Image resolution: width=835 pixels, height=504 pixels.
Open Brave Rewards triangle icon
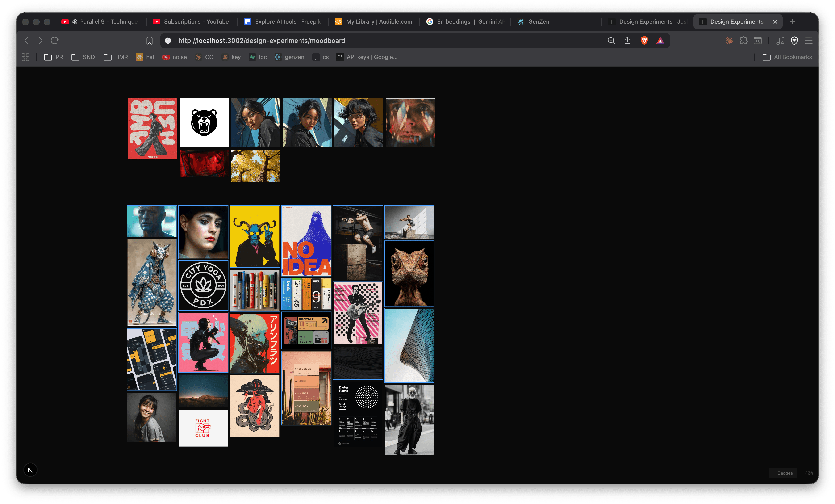pyautogui.click(x=660, y=40)
